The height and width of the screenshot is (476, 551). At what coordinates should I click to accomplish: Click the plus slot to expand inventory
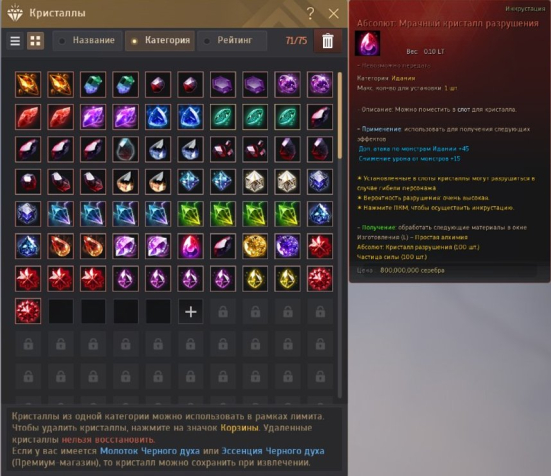[x=190, y=312]
